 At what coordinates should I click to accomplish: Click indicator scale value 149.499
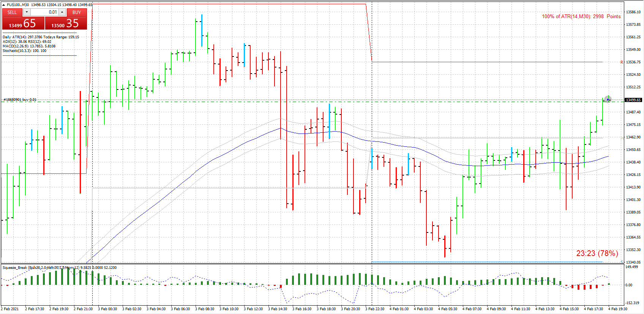[632, 267]
